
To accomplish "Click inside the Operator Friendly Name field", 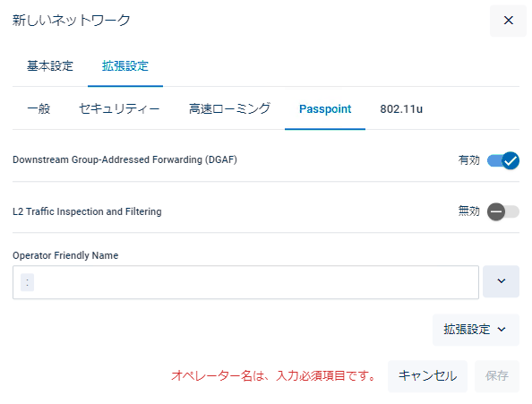I will 245,282.
